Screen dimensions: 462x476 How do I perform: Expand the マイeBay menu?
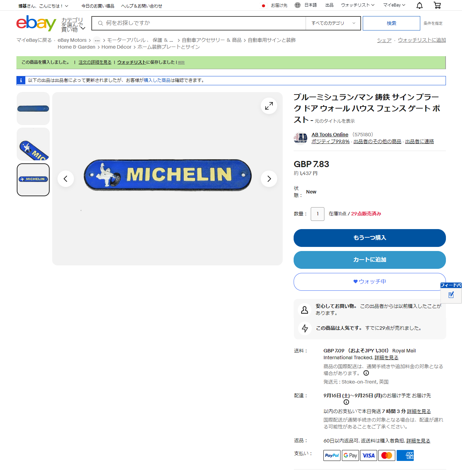click(x=394, y=5)
